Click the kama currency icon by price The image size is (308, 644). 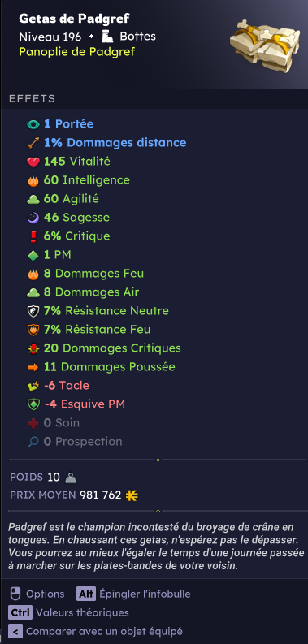pyautogui.click(x=132, y=495)
